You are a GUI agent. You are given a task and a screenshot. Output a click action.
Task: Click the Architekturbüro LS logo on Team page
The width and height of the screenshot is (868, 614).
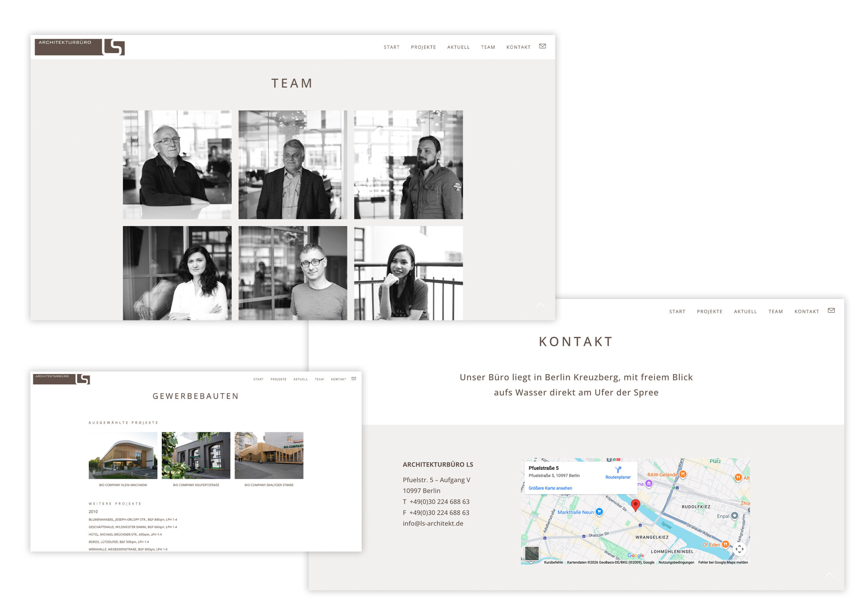79,47
